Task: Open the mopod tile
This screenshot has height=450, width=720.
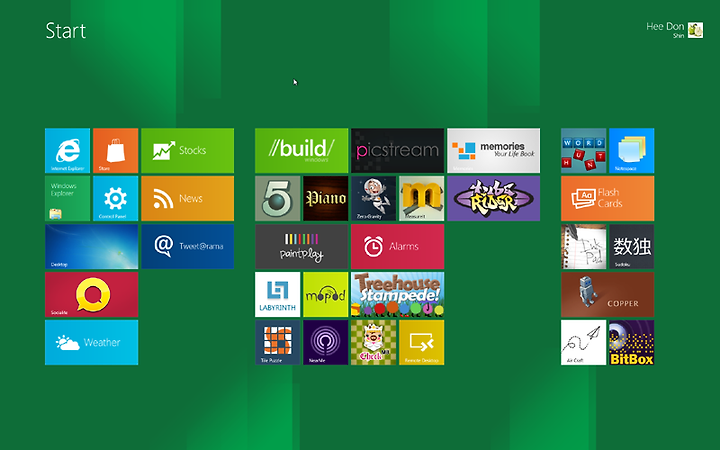Action: point(326,294)
